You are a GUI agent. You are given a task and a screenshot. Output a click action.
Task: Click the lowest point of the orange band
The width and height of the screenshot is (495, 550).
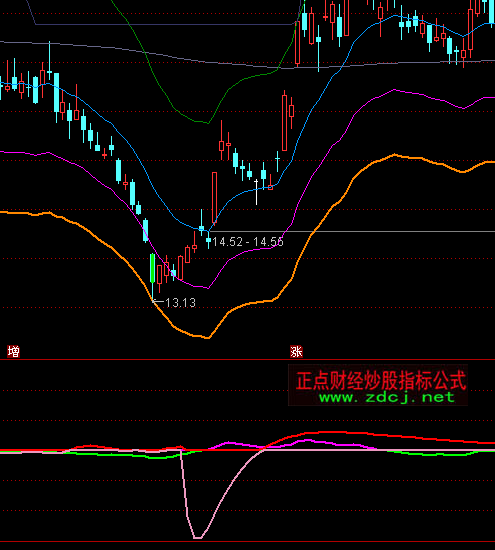tap(208, 338)
